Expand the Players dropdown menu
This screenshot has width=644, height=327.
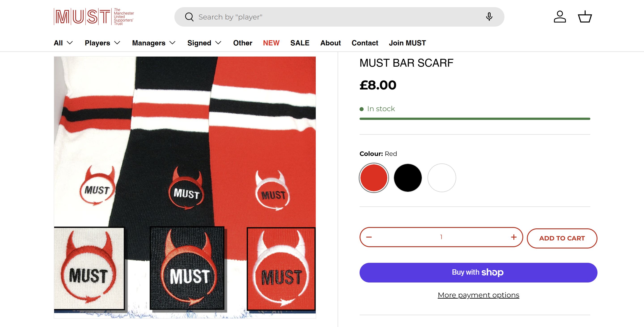point(102,43)
